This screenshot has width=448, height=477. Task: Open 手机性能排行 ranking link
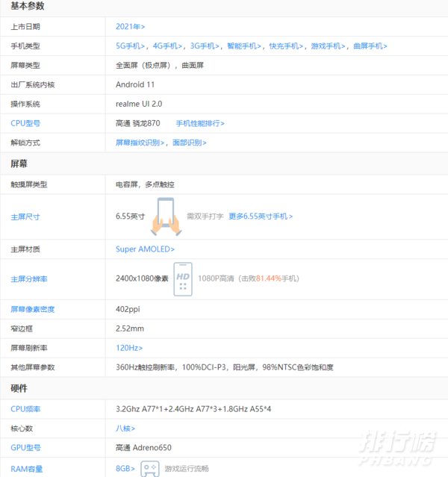point(200,123)
